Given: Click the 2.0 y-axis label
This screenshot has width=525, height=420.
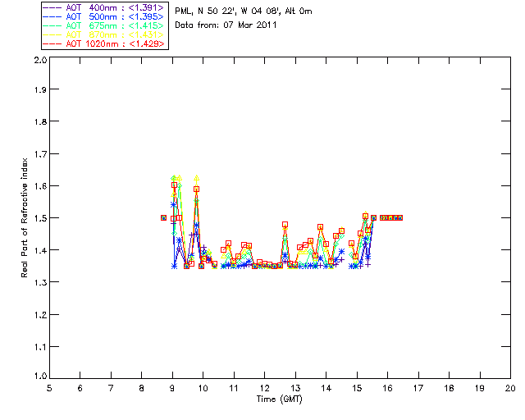Looking at the screenshot, I should click(40, 60).
